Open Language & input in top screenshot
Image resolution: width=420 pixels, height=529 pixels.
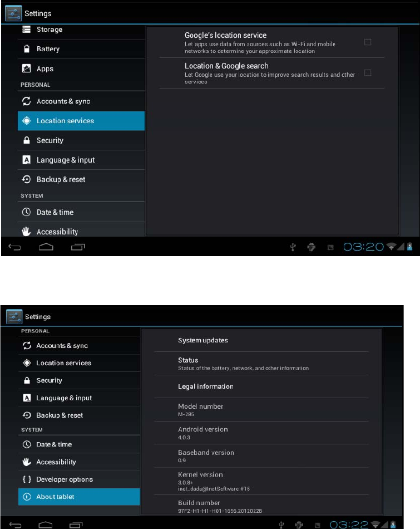tap(81, 160)
